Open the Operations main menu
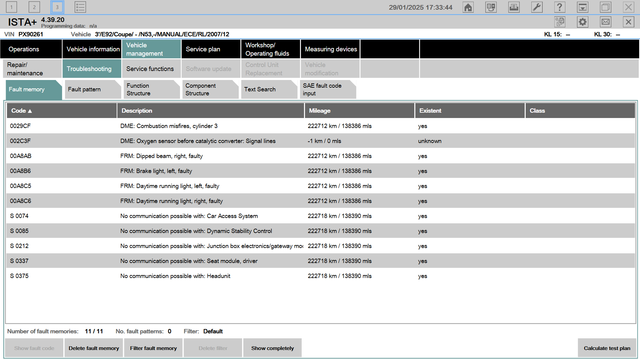Screen dimensions: 640x360 [x=31, y=49]
